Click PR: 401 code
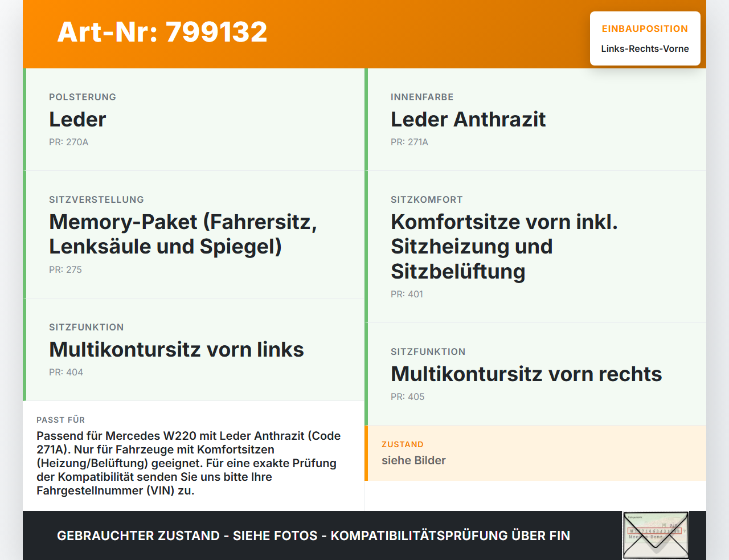Image resolution: width=729 pixels, height=560 pixels. [x=407, y=294]
